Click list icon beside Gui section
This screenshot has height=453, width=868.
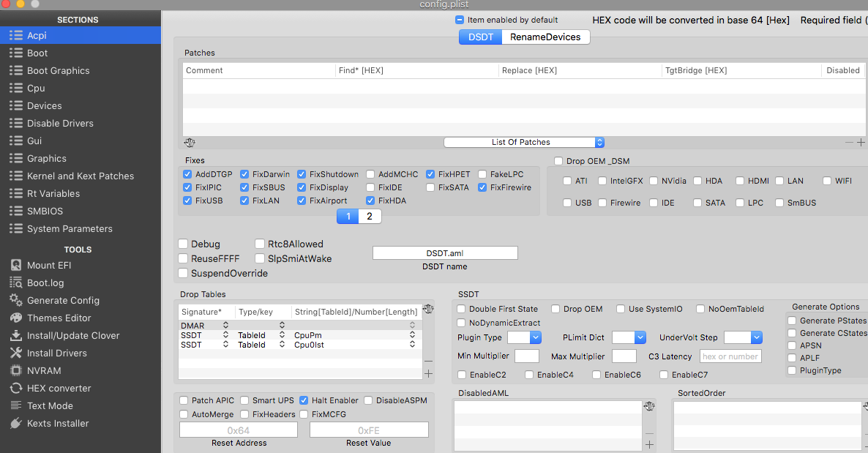pyautogui.click(x=16, y=141)
